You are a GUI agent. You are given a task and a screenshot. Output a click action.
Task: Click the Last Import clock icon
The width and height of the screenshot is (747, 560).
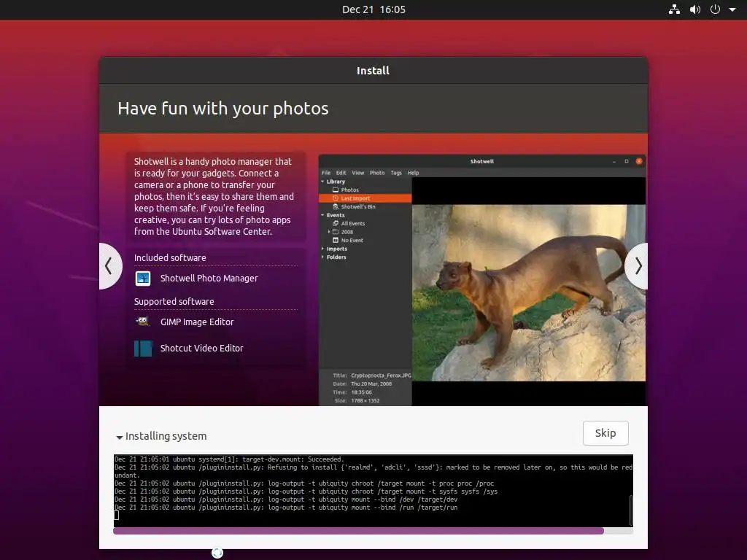pos(336,198)
